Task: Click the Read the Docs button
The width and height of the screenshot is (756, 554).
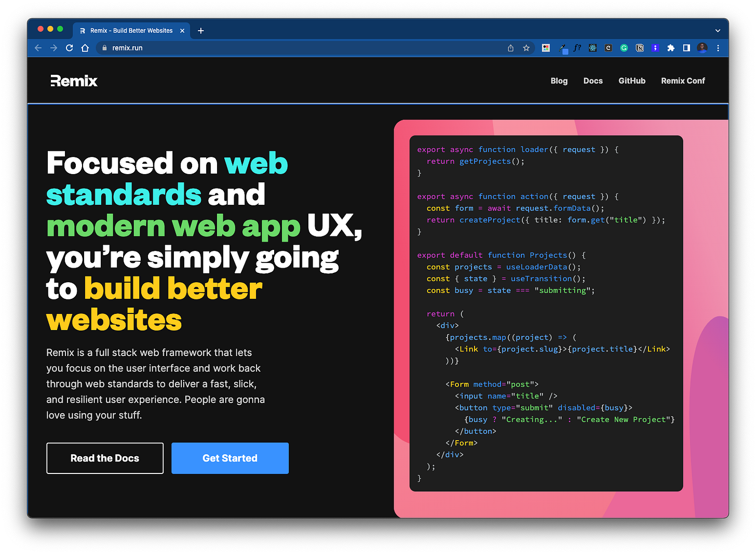Action: tap(105, 458)
